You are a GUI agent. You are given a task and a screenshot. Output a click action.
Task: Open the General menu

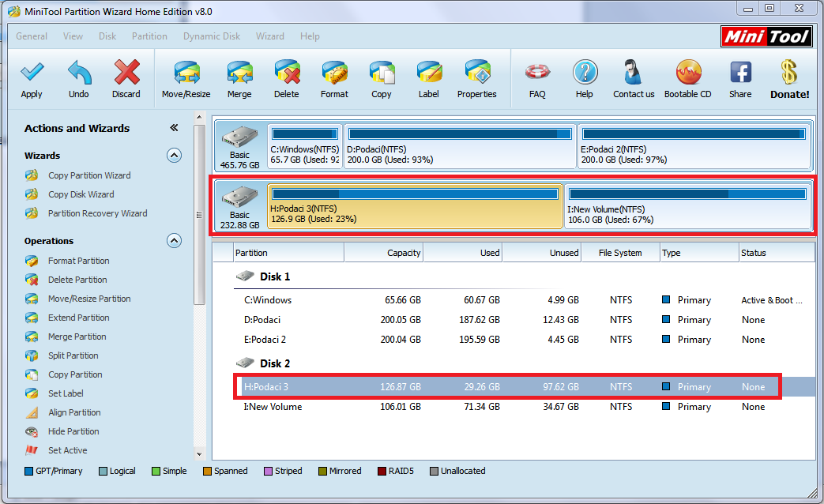[32, 36]
